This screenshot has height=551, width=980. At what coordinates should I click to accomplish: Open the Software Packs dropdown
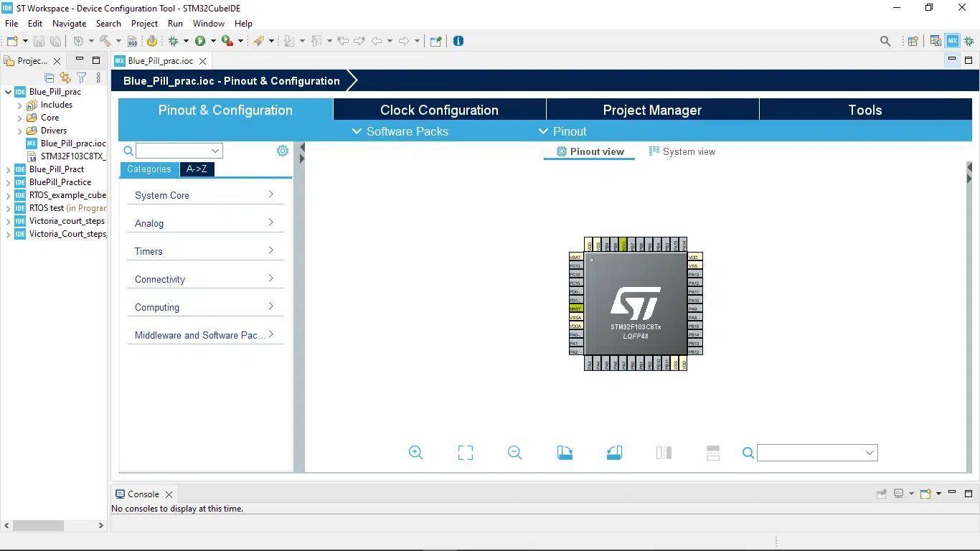click(x=400, y=131)
